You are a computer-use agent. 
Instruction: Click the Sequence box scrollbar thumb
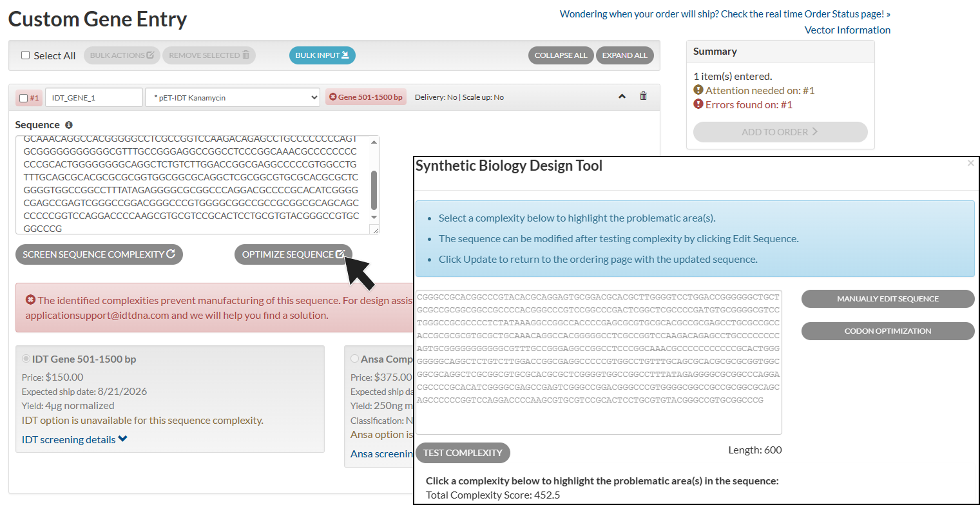point(374,190)
